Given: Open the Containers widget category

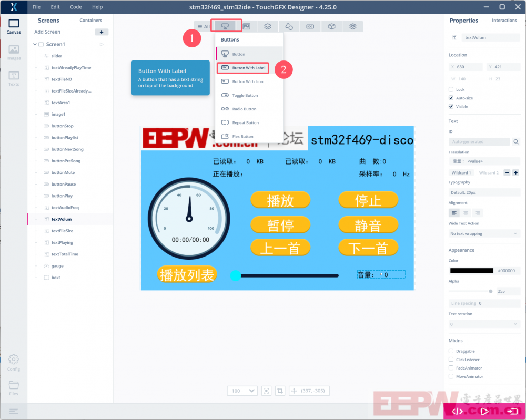Looking at the screenshot, I should point(267,26).
